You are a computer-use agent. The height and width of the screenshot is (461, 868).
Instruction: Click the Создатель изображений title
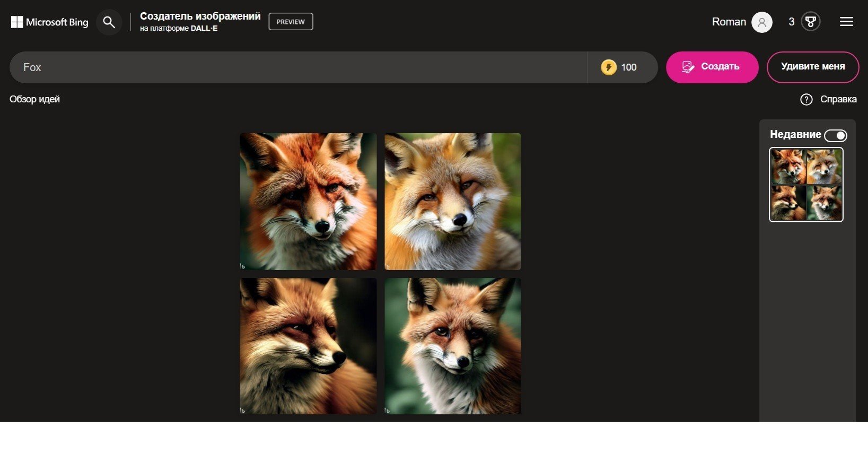(200, 16)
